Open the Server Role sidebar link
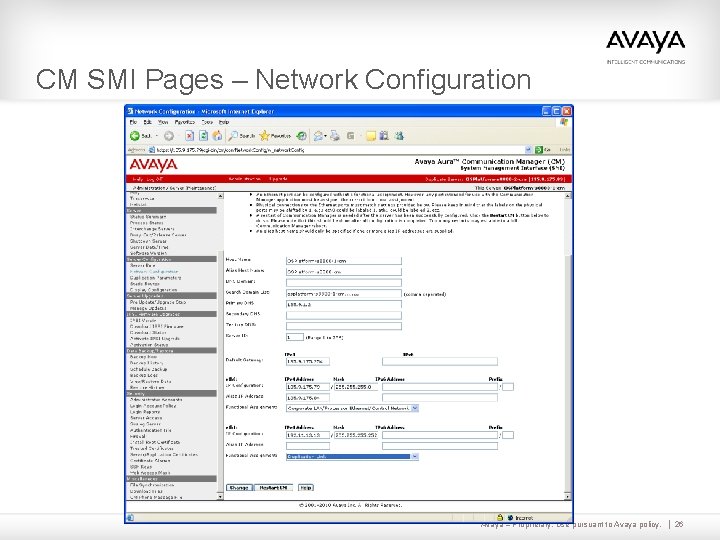 [x=142, y=265]
